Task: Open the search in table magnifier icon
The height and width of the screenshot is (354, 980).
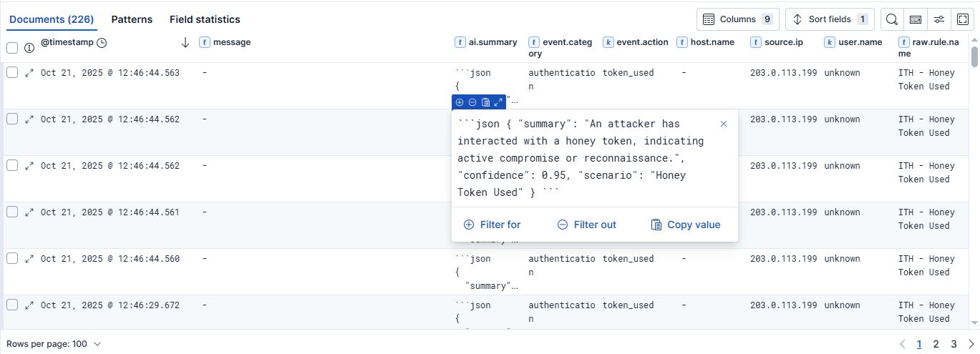Action: (x=891, y=19)
